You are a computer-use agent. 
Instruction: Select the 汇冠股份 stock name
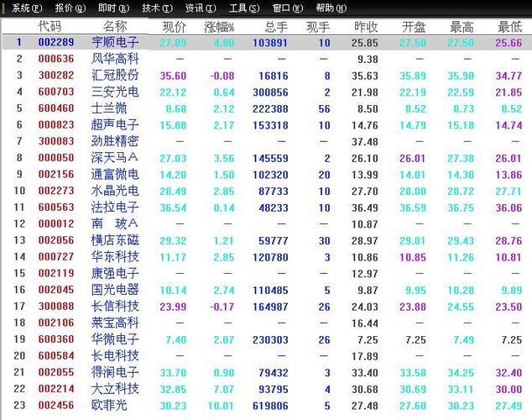coord(115,75)
